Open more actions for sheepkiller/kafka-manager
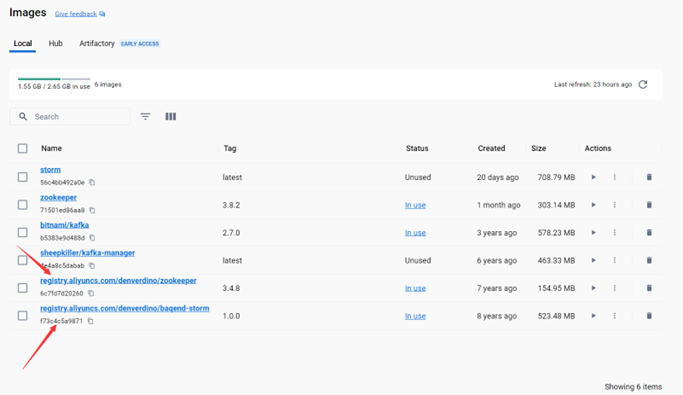The image size is (683, 395). (615, 260)
